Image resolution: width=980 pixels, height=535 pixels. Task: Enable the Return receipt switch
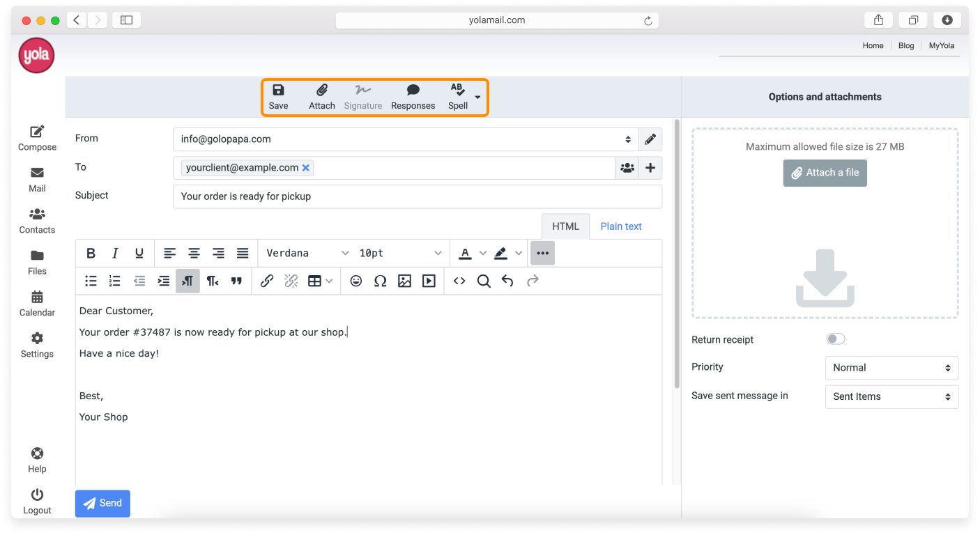[x=835, y=338]
